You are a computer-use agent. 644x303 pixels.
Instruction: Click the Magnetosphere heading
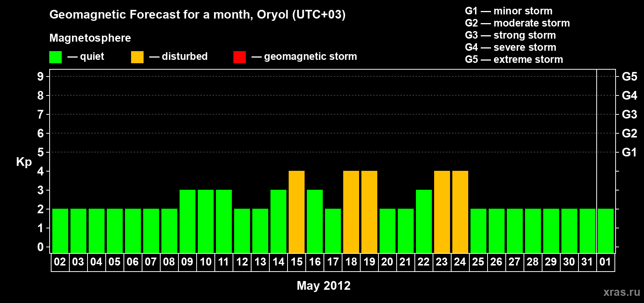(90, 38)
